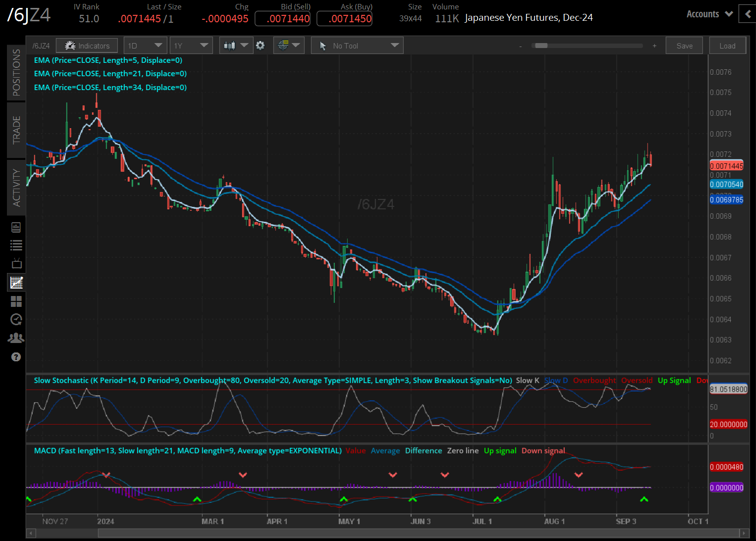Open the watchlist list icon in sidebar

click(16, 245)
